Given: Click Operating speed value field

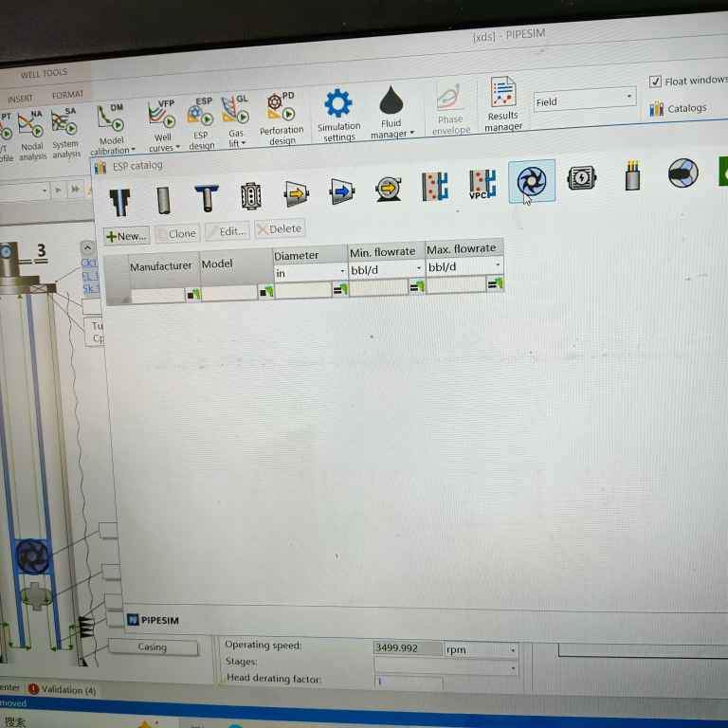Looking at the screenshot, I should click(408, 647).
